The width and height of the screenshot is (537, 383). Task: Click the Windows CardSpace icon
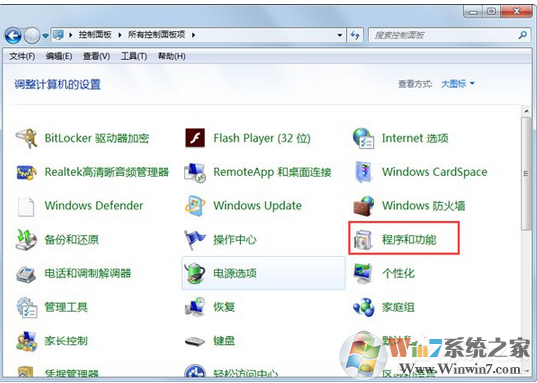363,172
